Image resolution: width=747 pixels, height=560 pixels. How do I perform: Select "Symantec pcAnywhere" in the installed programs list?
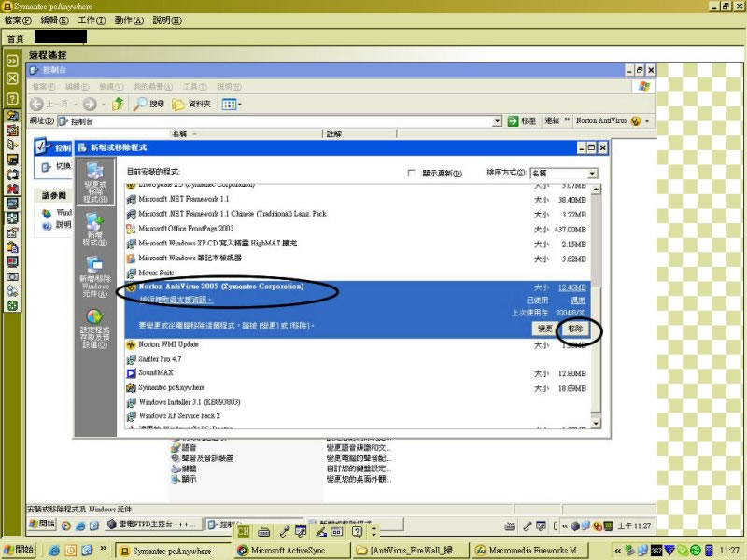click(x=357, y=387)
